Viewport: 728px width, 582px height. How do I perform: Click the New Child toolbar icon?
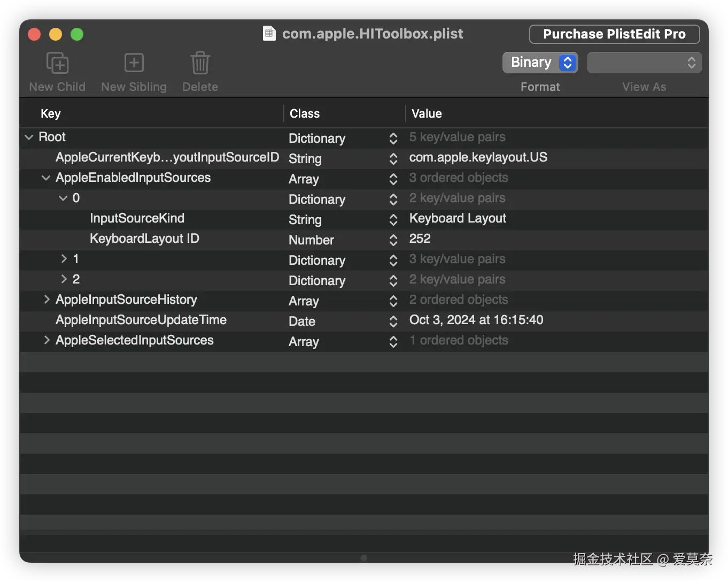coord(57,63)
